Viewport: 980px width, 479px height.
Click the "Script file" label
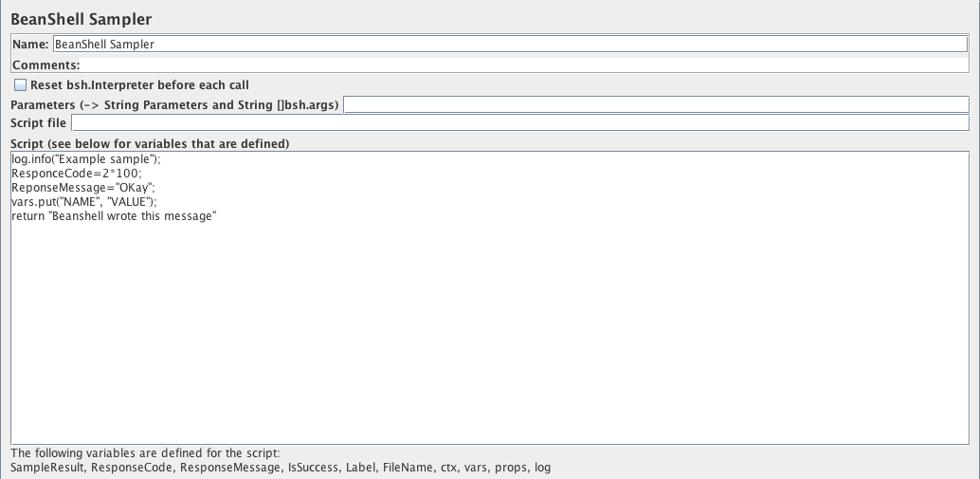coord(38,123)
